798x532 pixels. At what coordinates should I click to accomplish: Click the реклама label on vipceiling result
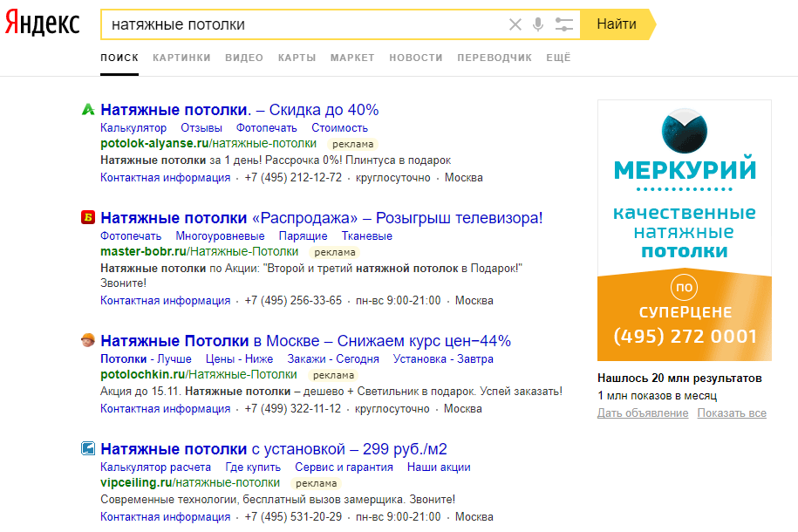(316, 483)
